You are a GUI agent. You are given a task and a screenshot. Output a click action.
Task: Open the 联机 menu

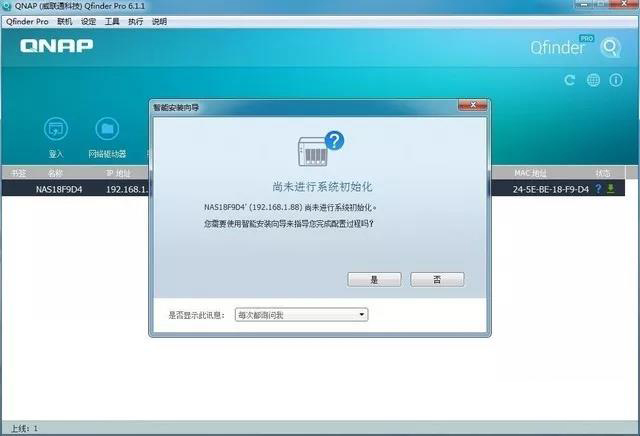(64, 22)
